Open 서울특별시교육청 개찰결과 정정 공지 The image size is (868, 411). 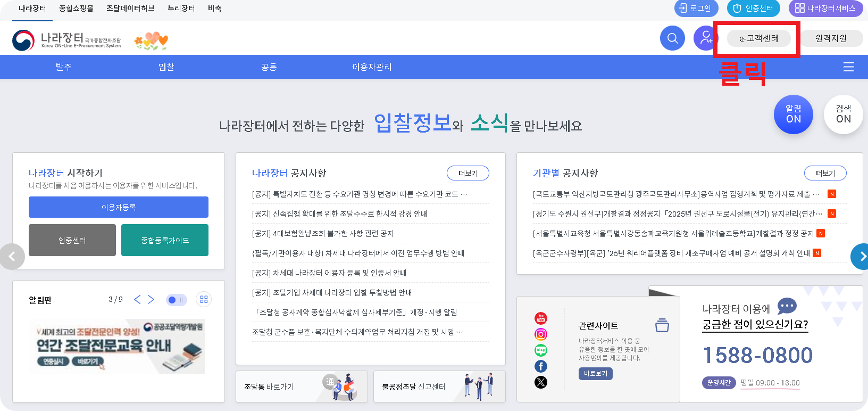click(673, 233)
